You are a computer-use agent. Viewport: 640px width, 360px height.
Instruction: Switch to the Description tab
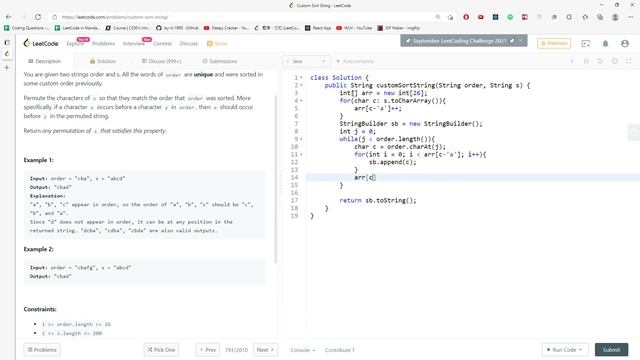click(45, 61)
